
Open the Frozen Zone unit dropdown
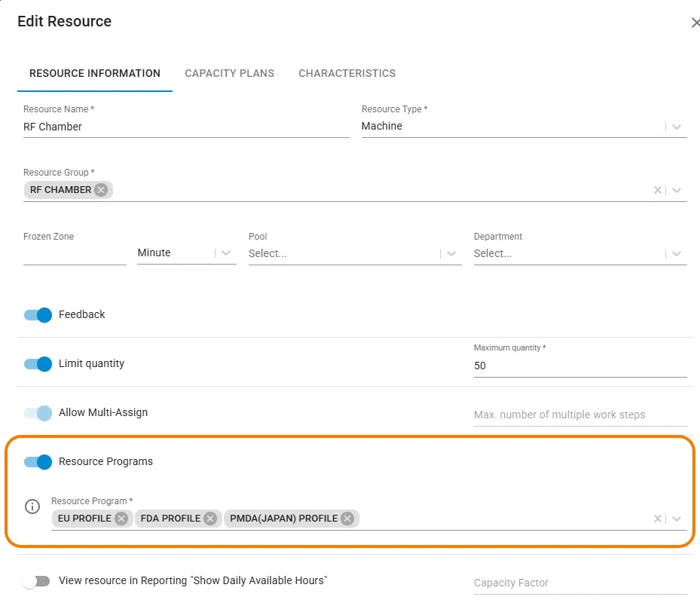click(226, 253)
